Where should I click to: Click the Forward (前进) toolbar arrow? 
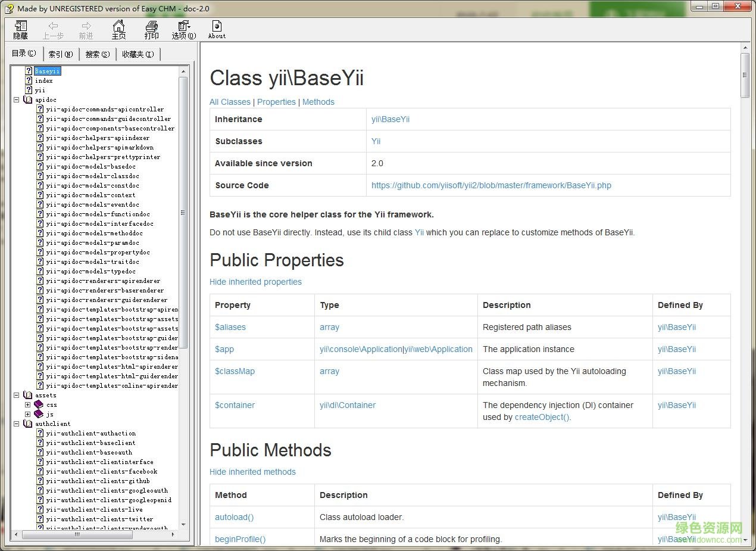(86, 30)
